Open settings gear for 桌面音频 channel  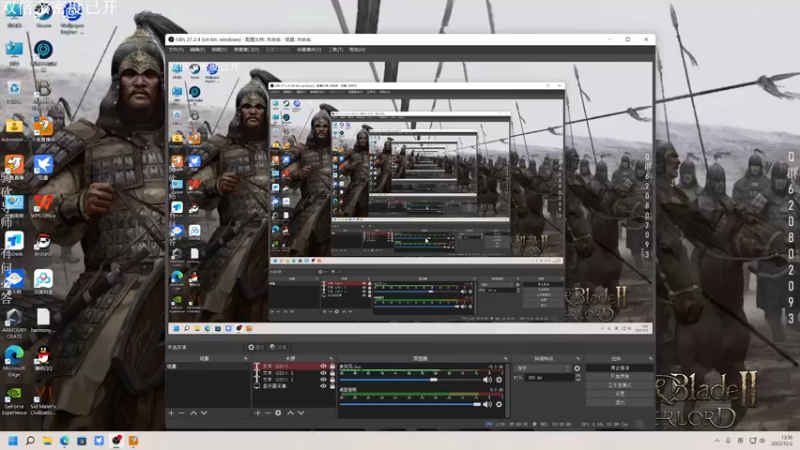pos(499,404)
